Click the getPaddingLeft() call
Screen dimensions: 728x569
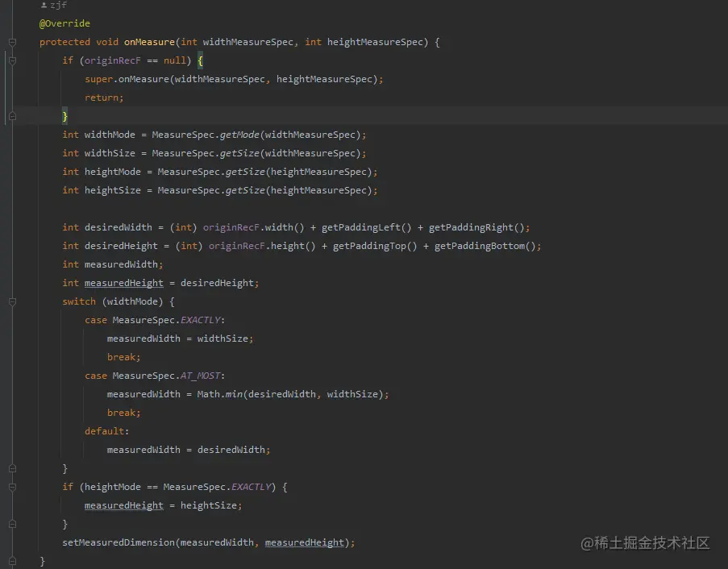click(366, 227)
